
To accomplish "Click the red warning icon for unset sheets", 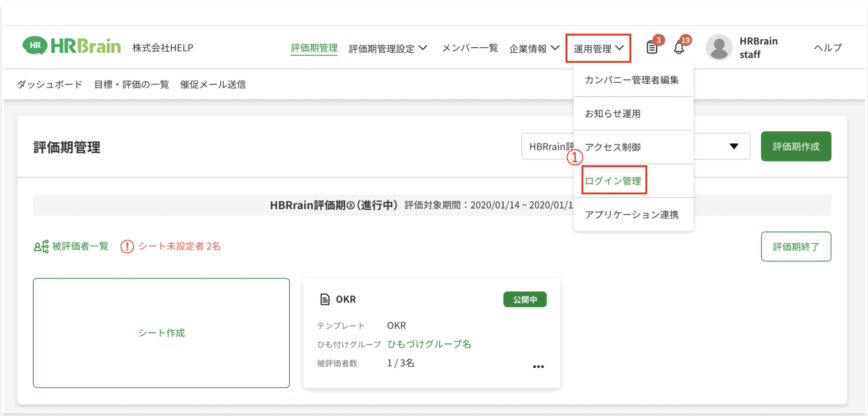I will (127, 246).
